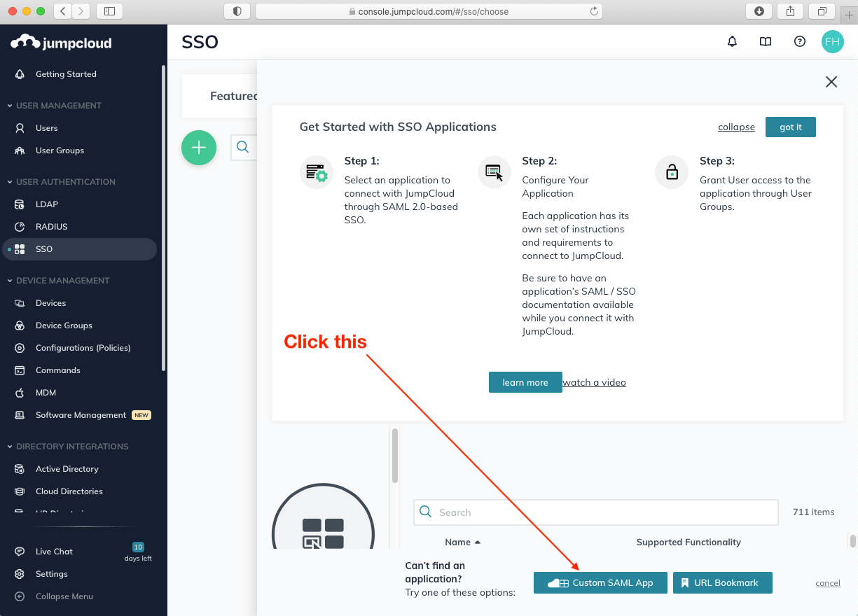858x616 pixels.
Task: Collapse the DIRECTORY INTEGRATIONS section
Action: click(x=10, y=447)
